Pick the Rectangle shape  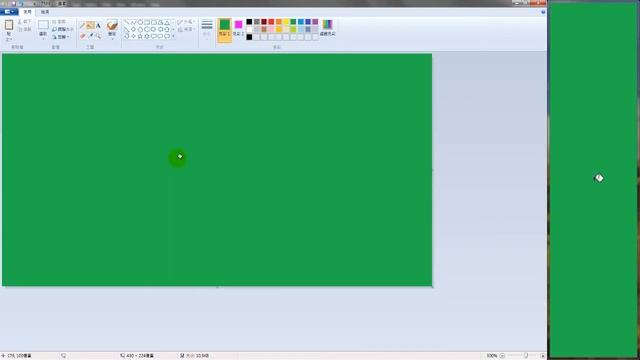[147, 22]
